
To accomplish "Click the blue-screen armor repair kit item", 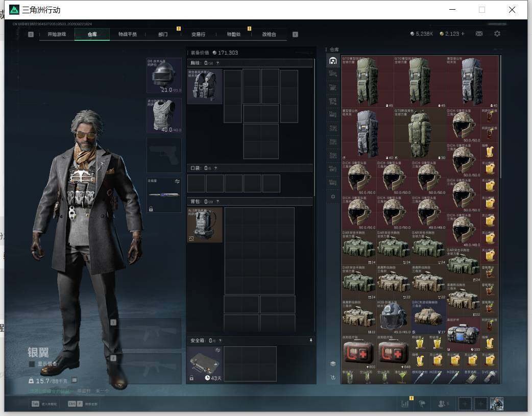I will [463, 334].
